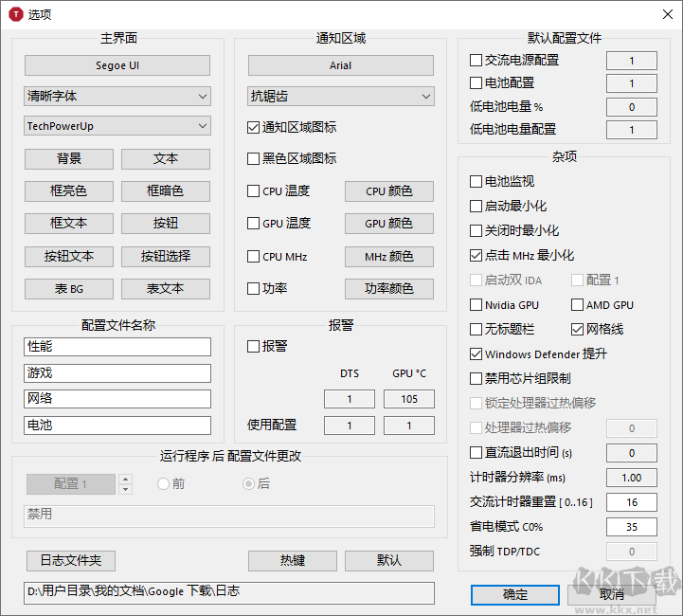This screenshot has height=616, width=683.
Task: Click the GPU °C alarm field showing 105
Action: pos(409,399)
